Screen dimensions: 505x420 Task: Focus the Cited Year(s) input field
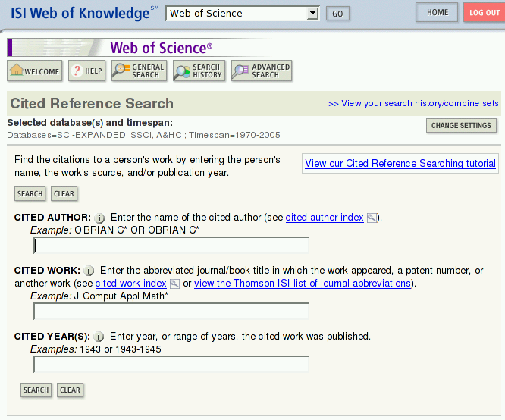point(171,365)
